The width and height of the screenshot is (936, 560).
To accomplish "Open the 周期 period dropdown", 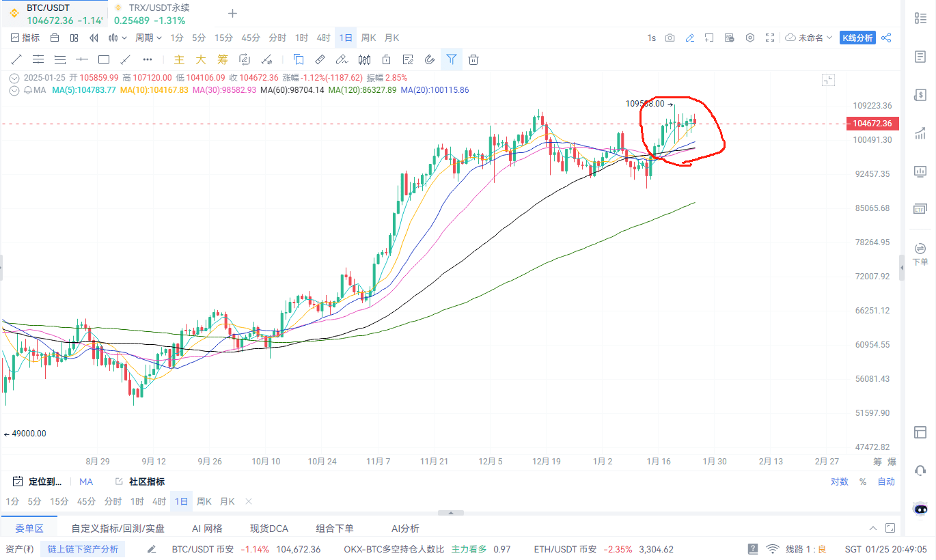I will click(148, 38).
